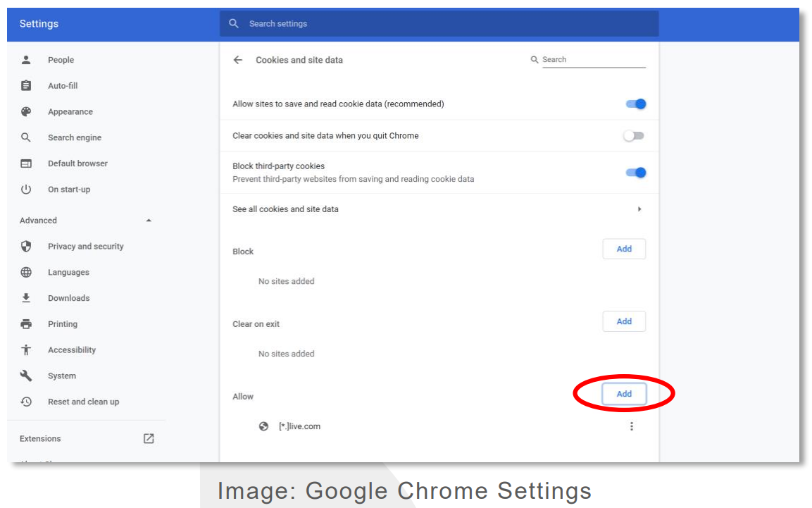Open the three-dot menu for [*.]live.com
Screen dimensions: 812x508
point(631,426)
